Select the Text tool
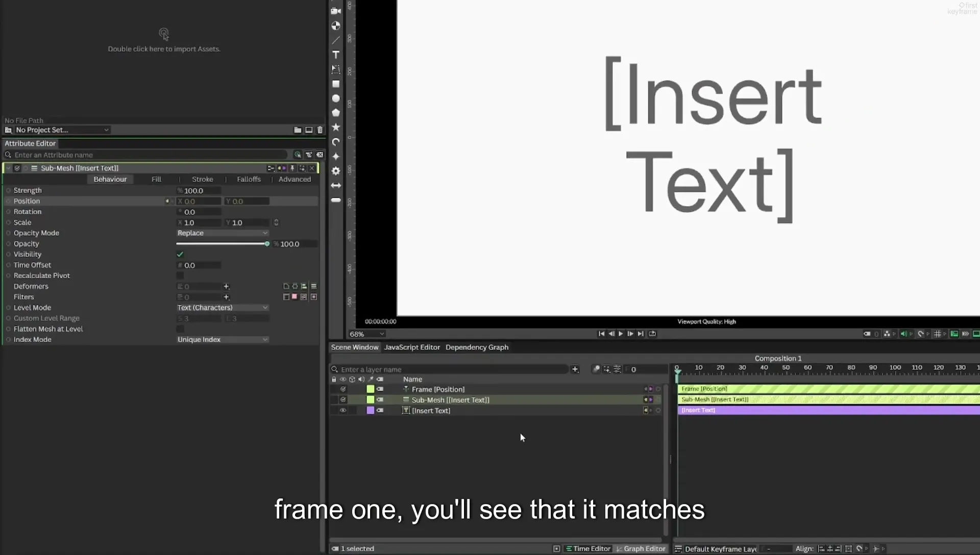Screen dimensions: 980x555 336,55
